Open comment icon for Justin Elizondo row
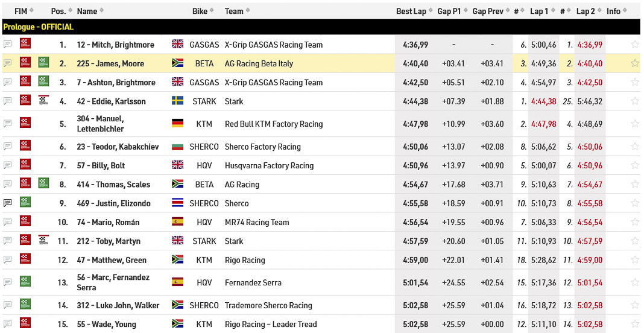This screenshot has height=333, width=644. point(7,203)
